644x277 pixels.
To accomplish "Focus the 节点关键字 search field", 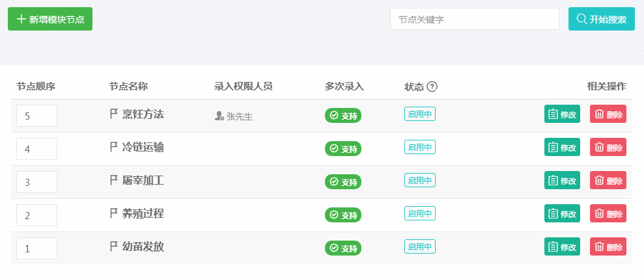I will coord(475,19).
